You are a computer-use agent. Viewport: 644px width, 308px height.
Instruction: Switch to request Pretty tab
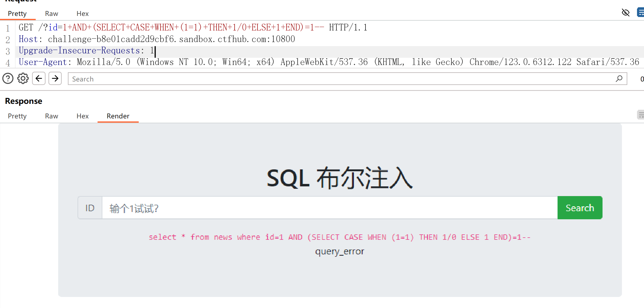tap(17, 13)
